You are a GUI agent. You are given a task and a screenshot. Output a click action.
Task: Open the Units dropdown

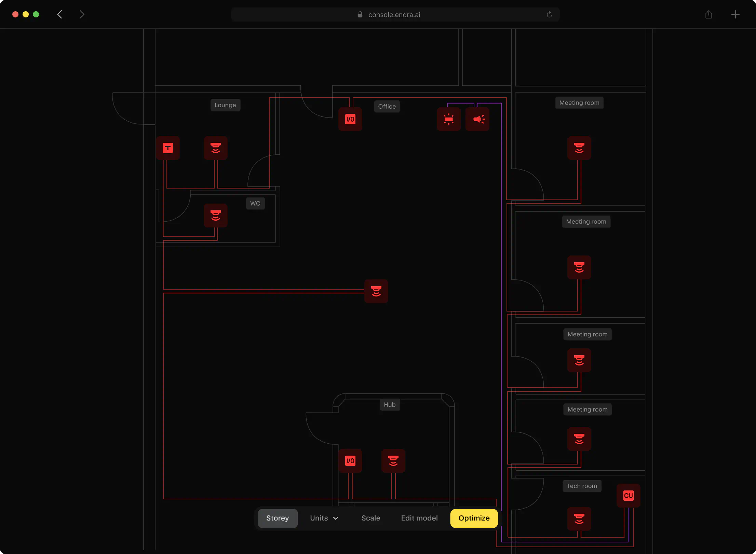(x=324, y=518)
